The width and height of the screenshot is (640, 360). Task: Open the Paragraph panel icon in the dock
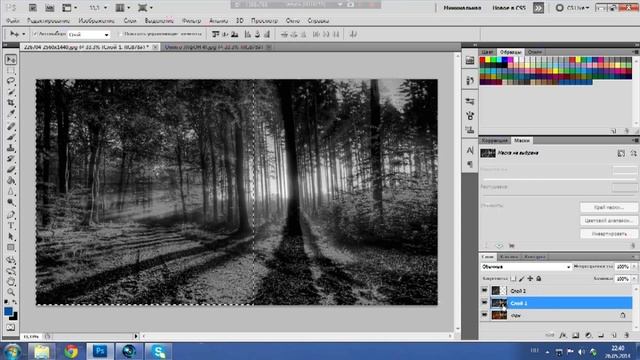coord(470,164)
